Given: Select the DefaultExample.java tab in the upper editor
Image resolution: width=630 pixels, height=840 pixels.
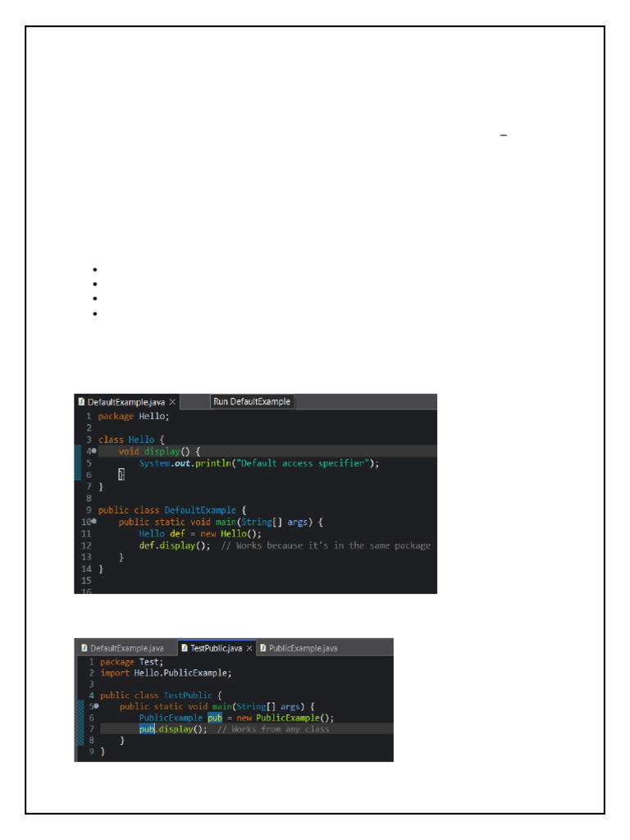Looking at the screenshot, I should coord(126,402).
